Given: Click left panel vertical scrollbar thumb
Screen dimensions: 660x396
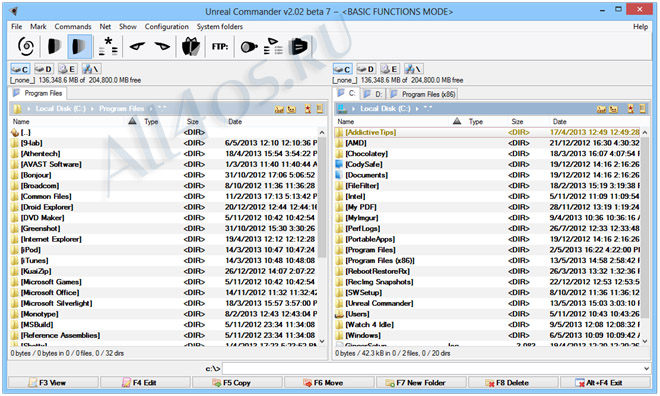Looking at the screenshot, I should coord(322,197).
